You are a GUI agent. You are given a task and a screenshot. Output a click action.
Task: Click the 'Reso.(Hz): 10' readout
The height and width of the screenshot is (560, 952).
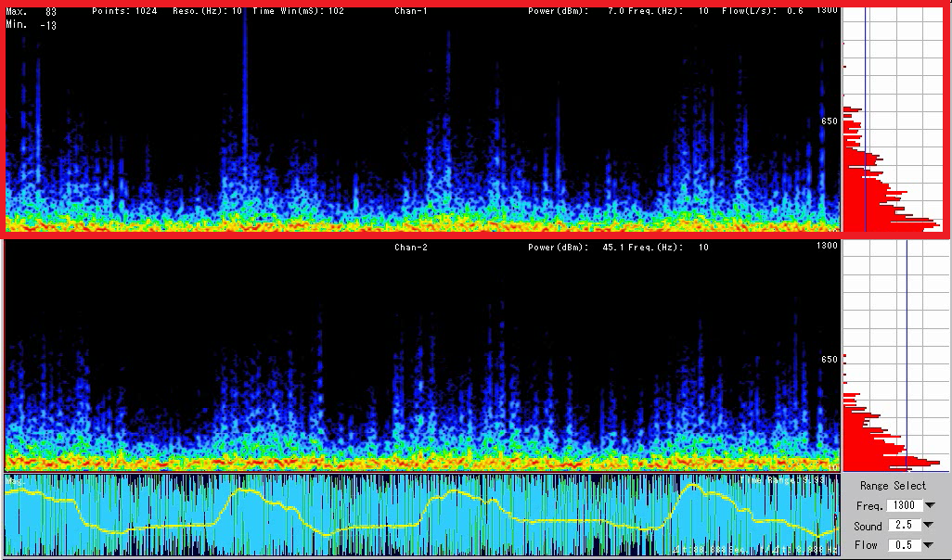pos(207,11)
